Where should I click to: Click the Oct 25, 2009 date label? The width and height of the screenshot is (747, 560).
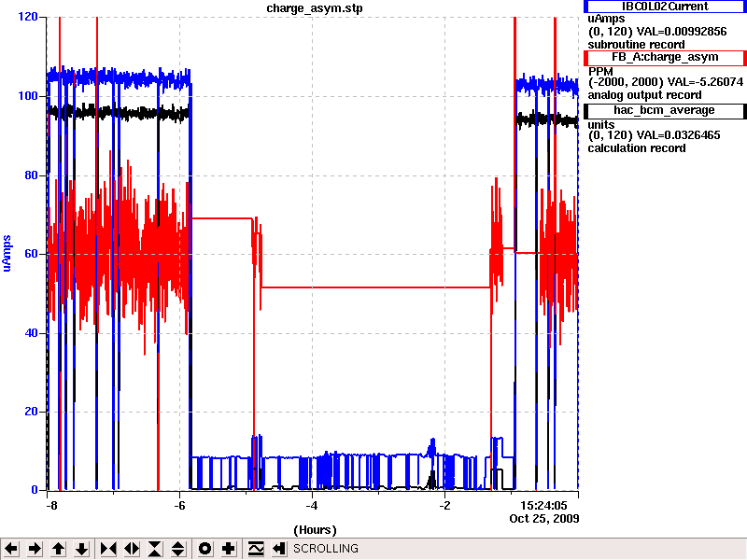(544, 519)
